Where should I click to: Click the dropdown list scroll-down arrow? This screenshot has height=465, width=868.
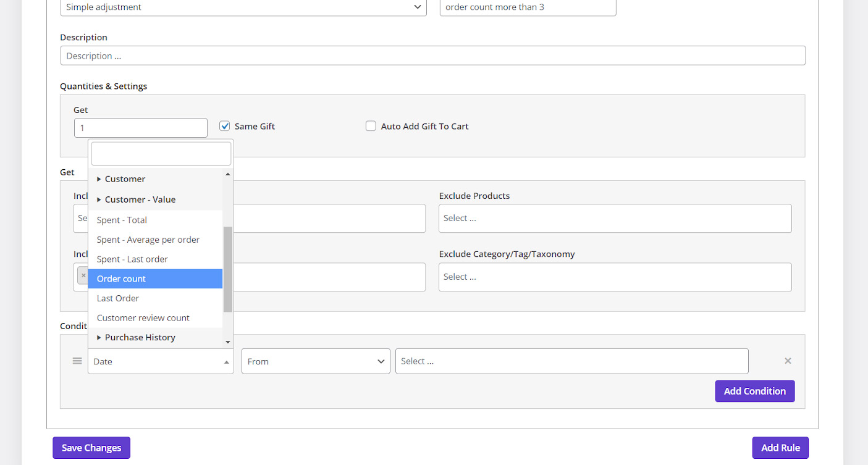(227, 341)
